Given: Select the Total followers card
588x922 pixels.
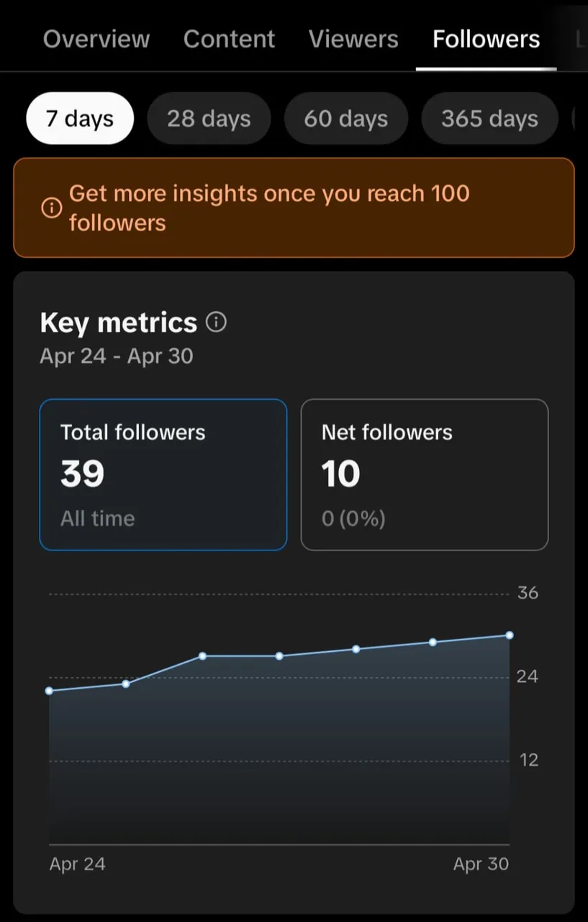Looking at the screenshot, I should (x=163, y=475).
